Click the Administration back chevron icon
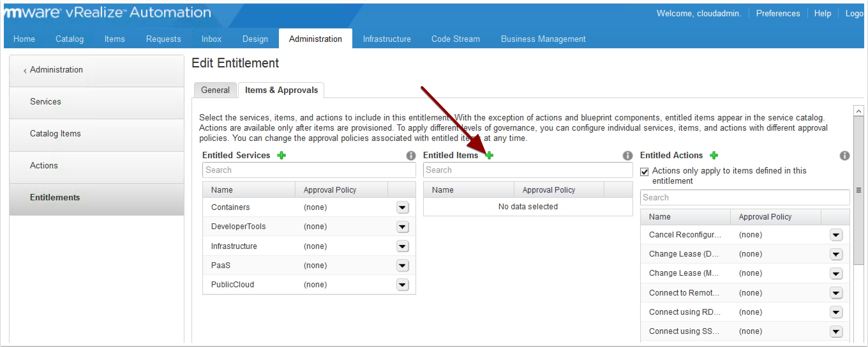The width and height of the screenshot is (868, 347). click(x=25, y=71)
